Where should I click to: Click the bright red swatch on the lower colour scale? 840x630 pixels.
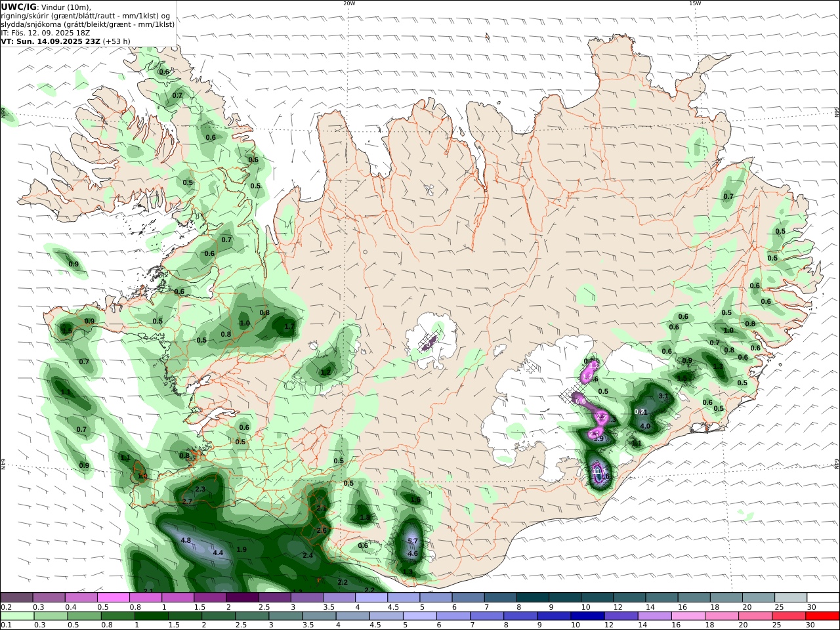click(x=823, y=617)
